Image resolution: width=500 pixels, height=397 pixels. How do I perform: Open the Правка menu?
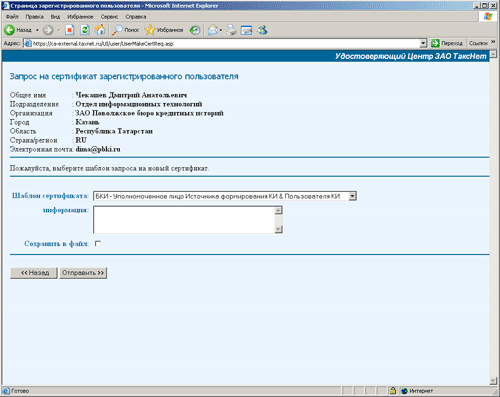tap(34, 17)
